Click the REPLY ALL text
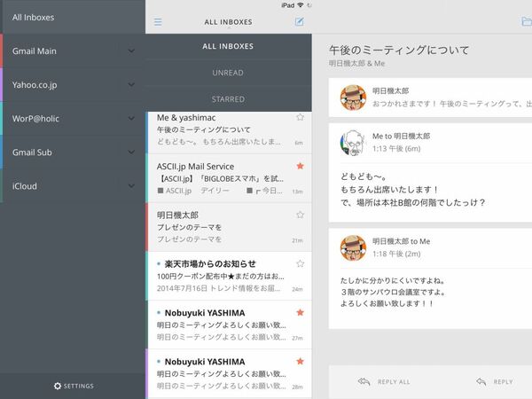The image size is (532, 399). click(x=394, y=381)
